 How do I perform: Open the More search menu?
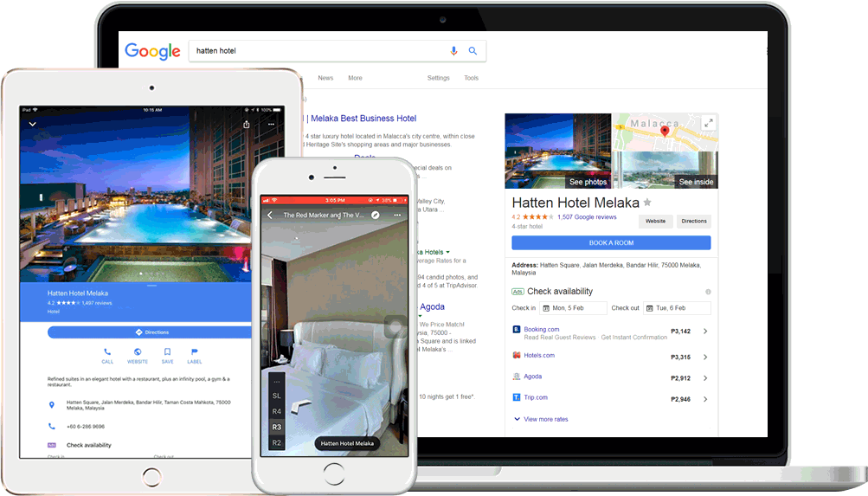(355, 78)
